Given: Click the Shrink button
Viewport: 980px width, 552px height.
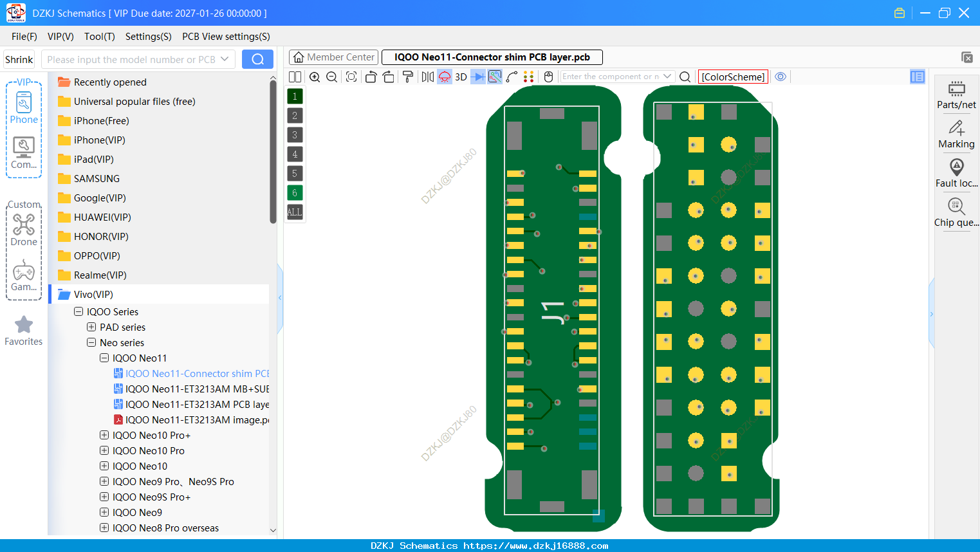Looking at the screenshot, I should click(x=19, y=59).
